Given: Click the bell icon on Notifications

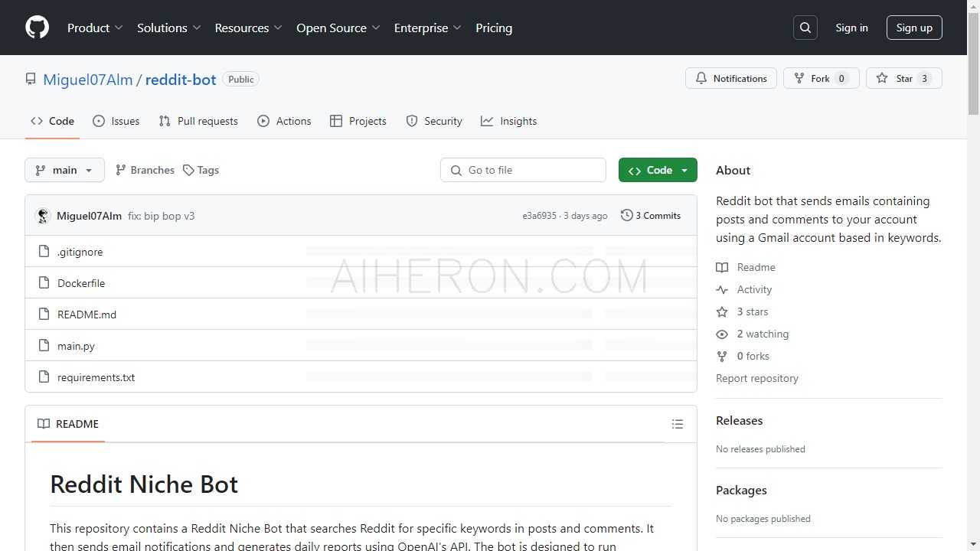Looking at the screenshot, I should pos(701,78).
